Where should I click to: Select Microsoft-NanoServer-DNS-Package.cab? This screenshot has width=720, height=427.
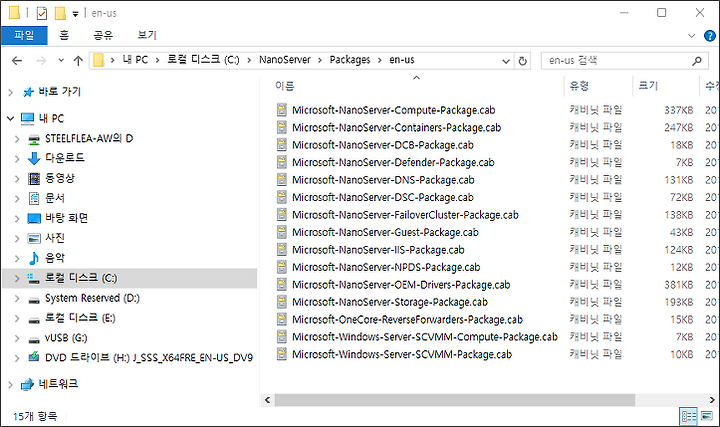383,180
